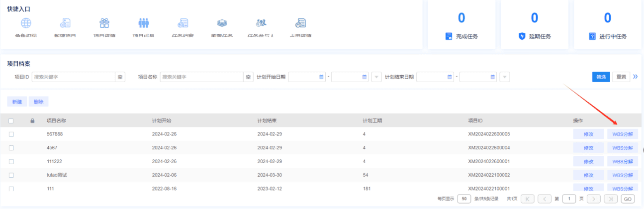
Task: Click the 重置 reset button
Action: click(x=621, y=77)
